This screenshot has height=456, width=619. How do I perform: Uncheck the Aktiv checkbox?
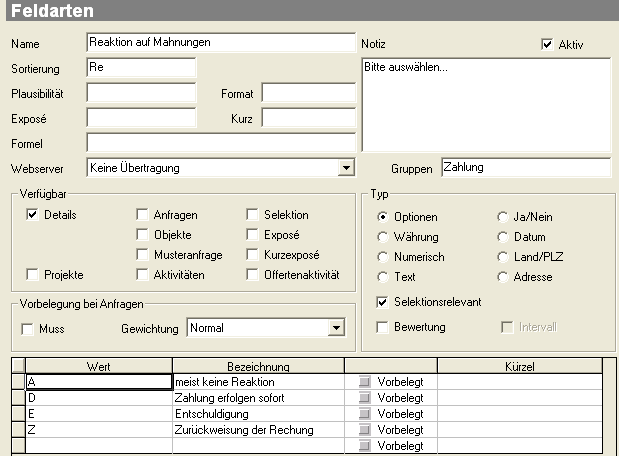(x=547, y=44)
